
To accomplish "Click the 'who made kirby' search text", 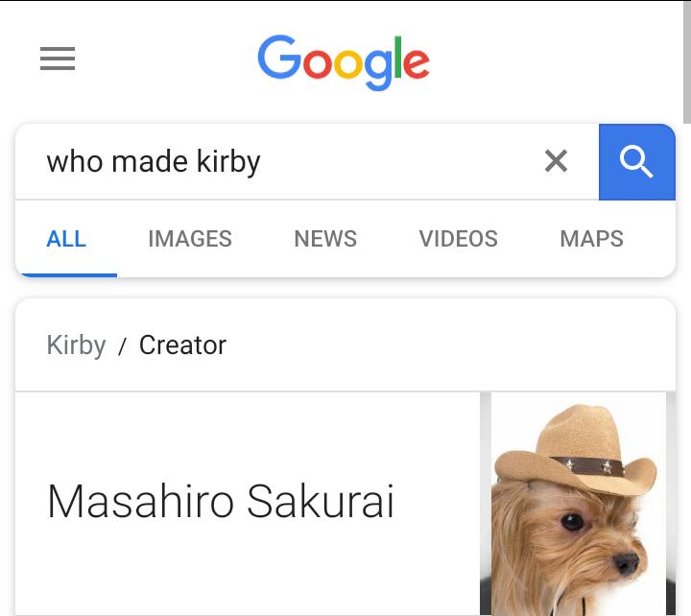I will coord(154,161).
